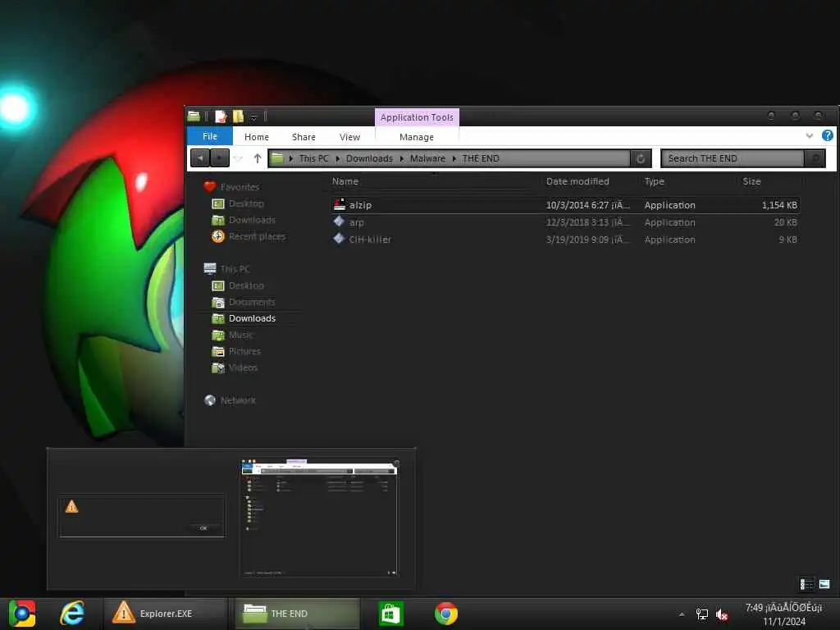Image resolution: width=840 pixels, height=630 pixels.
Task: Click the THE END window preview thumbnail
Action: coord(319,518)
